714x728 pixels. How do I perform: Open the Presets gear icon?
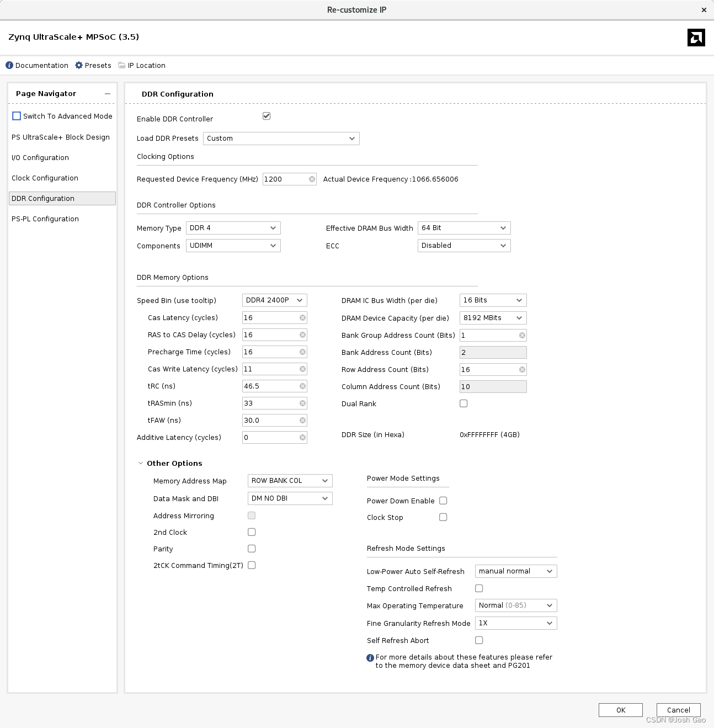click(x=79, y=65)
